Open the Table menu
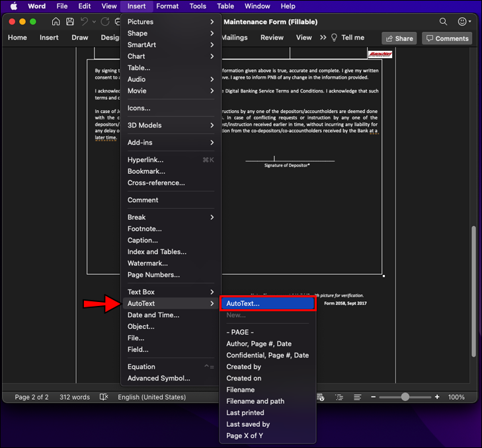 [225, 6]
